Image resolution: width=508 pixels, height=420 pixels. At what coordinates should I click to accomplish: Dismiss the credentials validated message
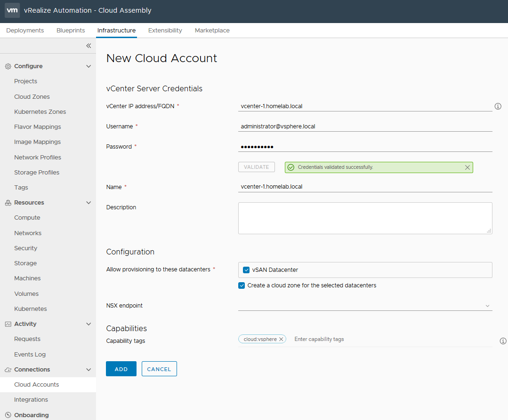467,167
